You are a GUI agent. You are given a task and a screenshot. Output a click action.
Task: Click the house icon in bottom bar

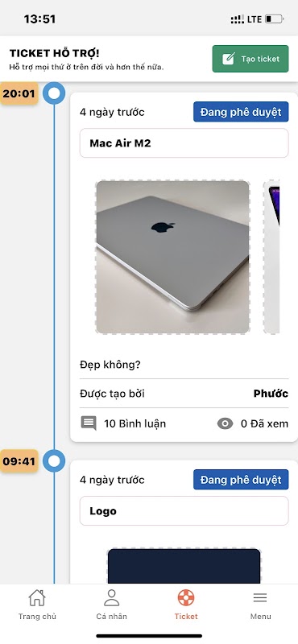pos(37,597)
